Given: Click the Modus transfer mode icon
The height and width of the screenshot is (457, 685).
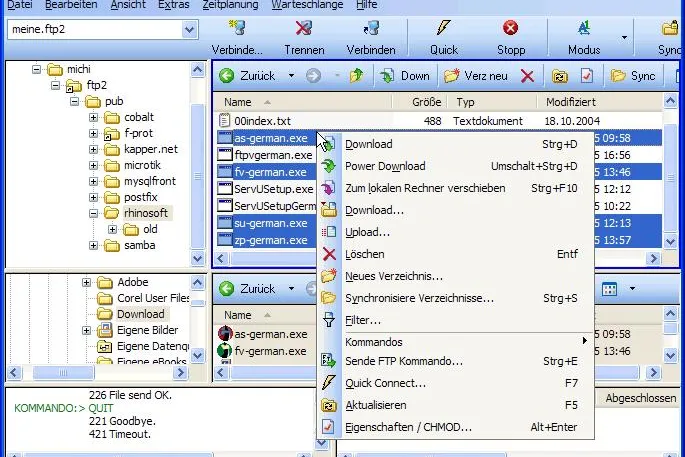Looking at the screenshot, I should [584, 28].
